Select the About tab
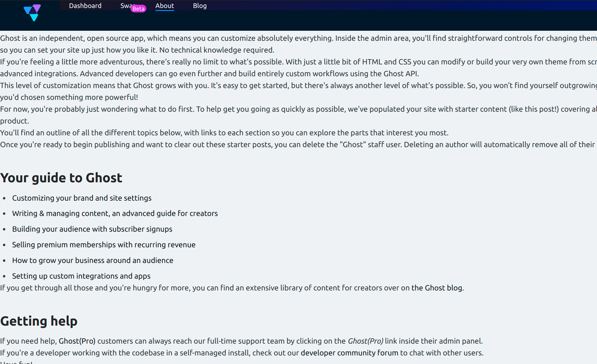This screenshot has width=597, height=364. click(165, 6)
